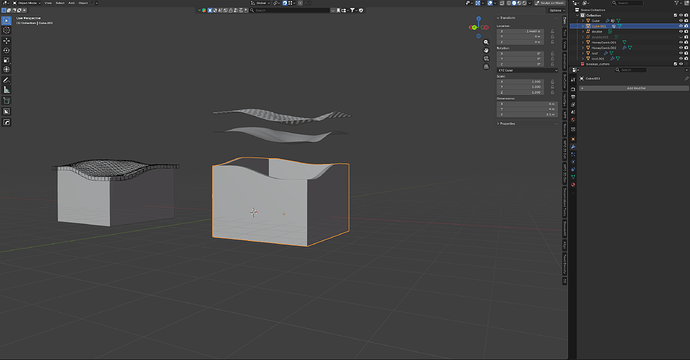Open the Select menu in viewport header
This screenshot has height=360, width=690.
(x=60, y=3)
